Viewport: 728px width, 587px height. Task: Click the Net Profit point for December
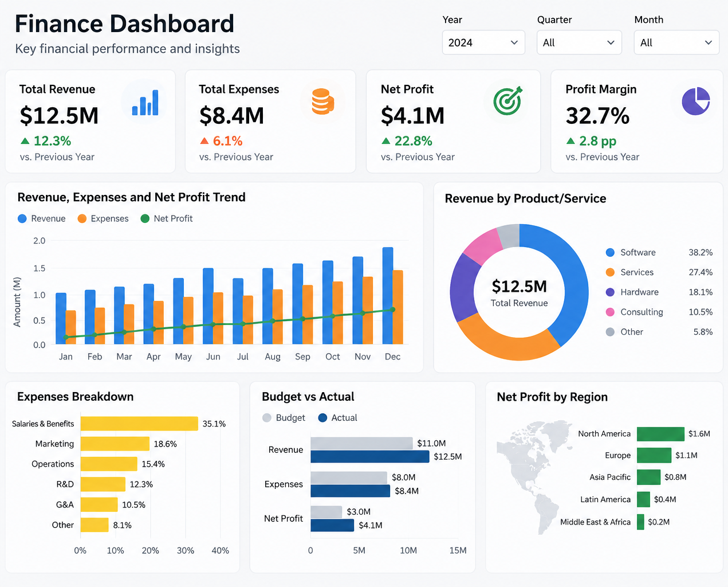pos(392,310)
